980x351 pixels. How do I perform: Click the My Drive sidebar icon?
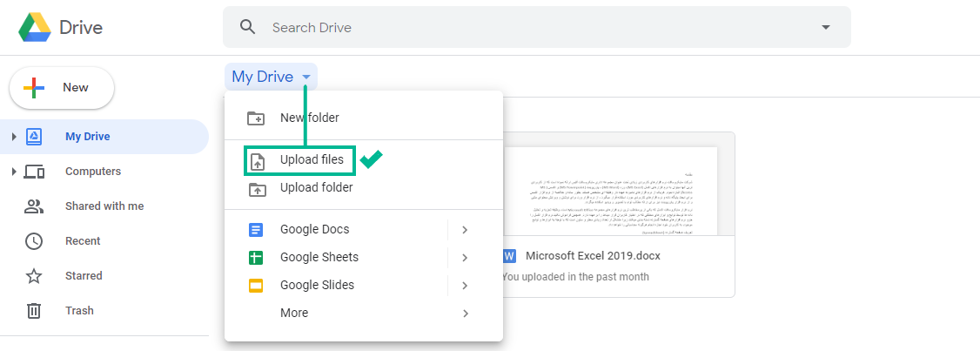[x=34, y=137]
